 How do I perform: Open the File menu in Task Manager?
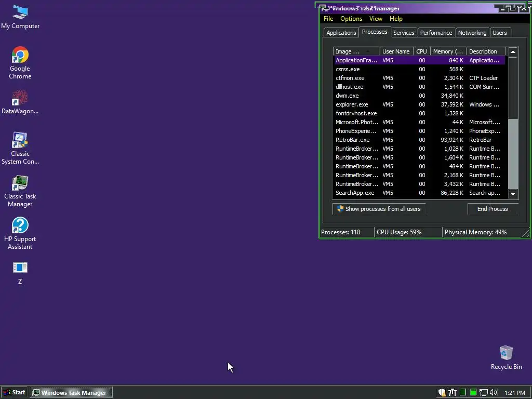[328, 19]
